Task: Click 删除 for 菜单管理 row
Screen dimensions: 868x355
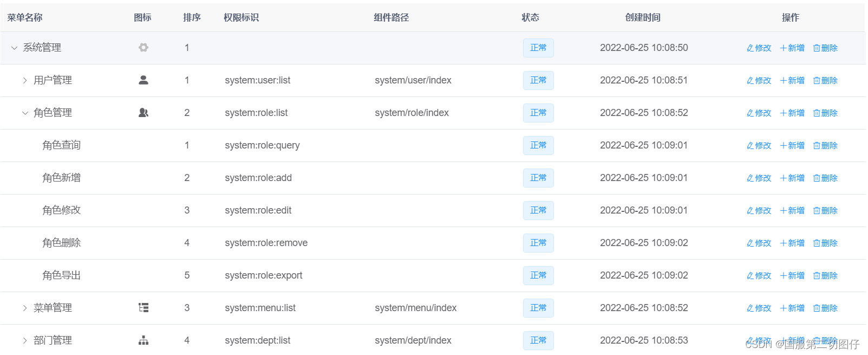Action: (x=825, y=308)
